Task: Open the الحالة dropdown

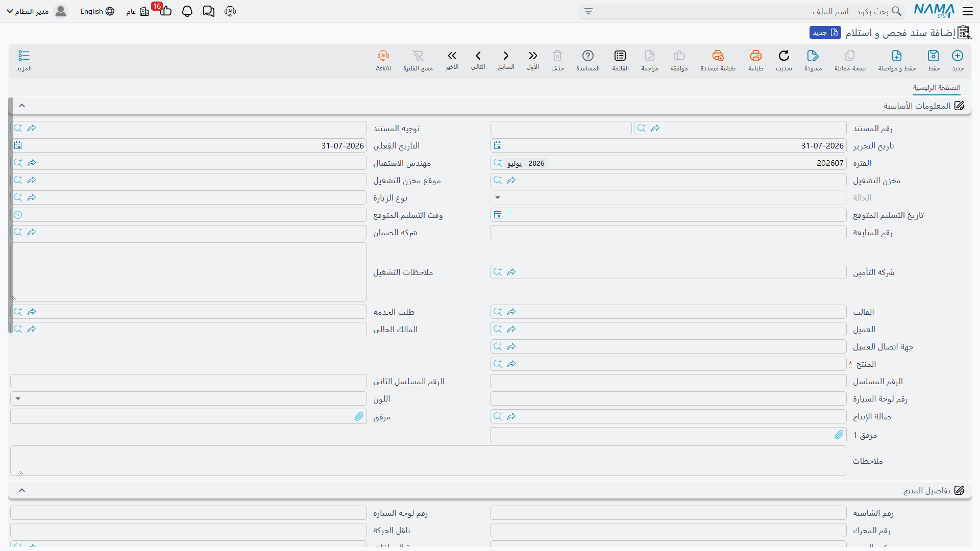Action: point(498,197)
